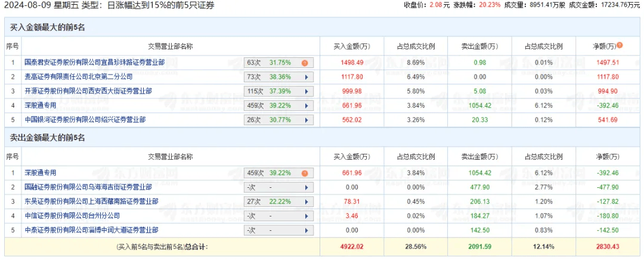Select the 6.49% share cell
This screenshot has height=260, width=644.
(416, 76)
